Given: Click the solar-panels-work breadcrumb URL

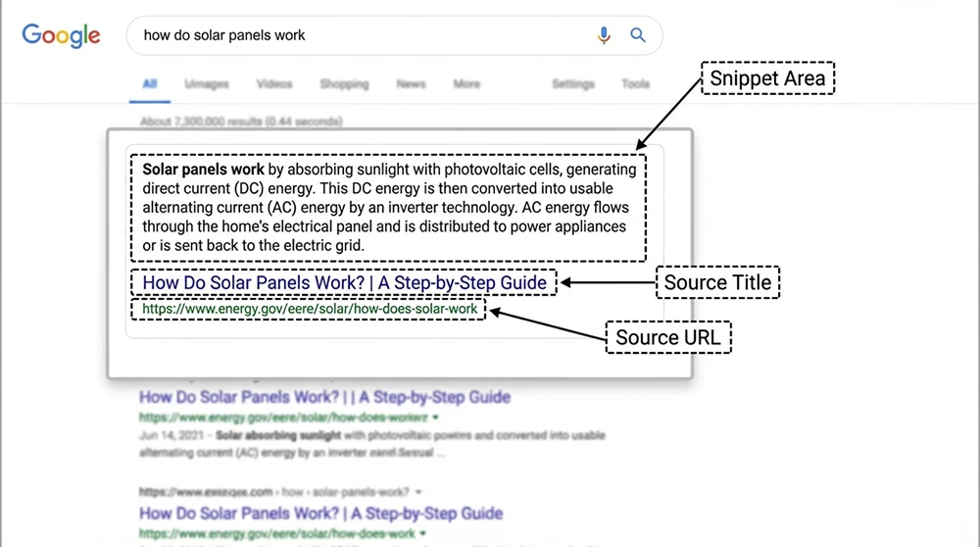Looking at the screenshot, I should [273, 492].
